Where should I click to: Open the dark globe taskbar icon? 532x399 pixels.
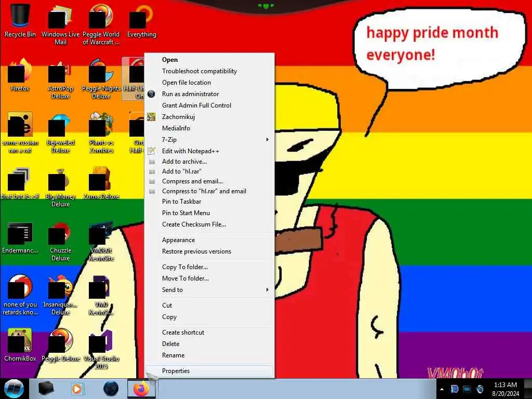[x=111, y=389]
